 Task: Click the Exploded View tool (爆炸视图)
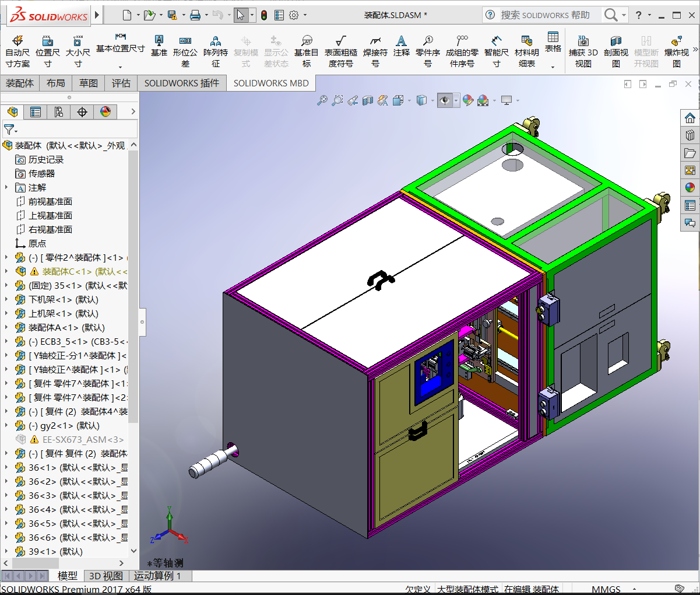676,51
